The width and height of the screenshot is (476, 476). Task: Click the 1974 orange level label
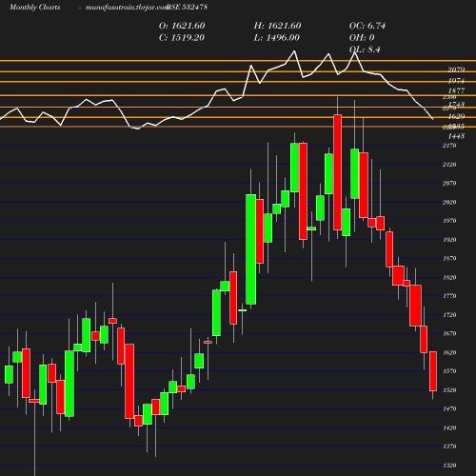tap(456, 81)
